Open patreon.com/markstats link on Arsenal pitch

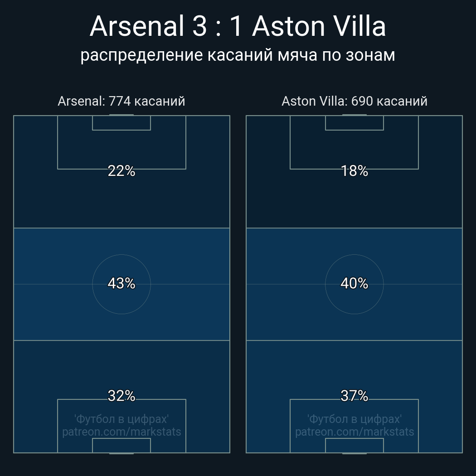point(121,432)
